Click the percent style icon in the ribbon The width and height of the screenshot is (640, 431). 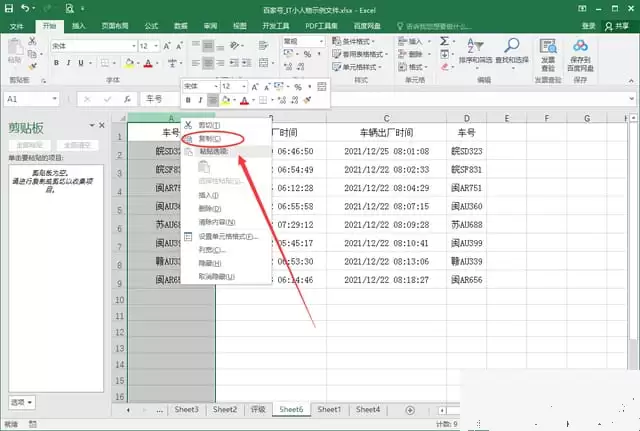(307, 54)
